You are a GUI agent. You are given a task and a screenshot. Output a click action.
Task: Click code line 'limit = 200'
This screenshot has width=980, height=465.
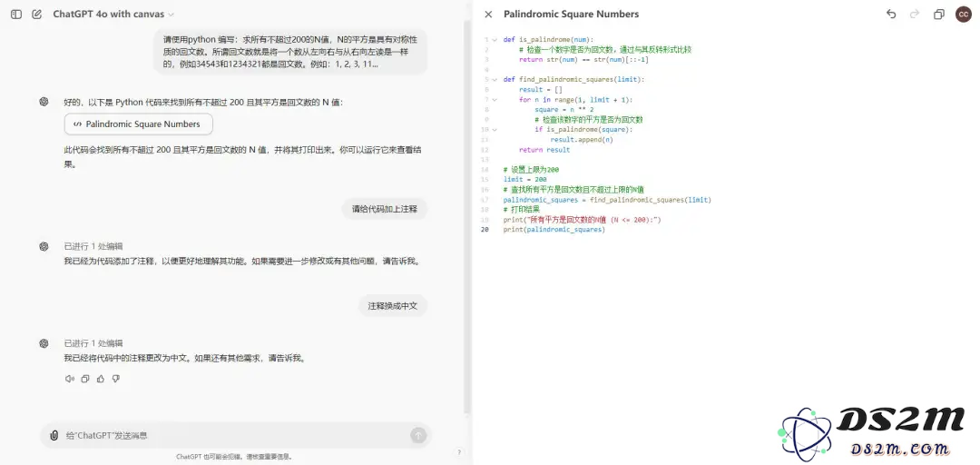coord(525,180)
